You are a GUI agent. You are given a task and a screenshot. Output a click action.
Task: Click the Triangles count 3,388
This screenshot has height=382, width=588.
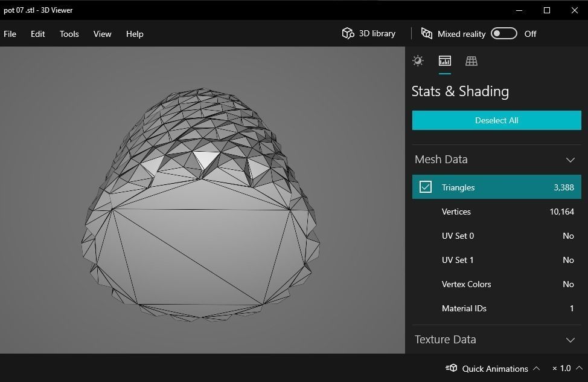[564, 187]
